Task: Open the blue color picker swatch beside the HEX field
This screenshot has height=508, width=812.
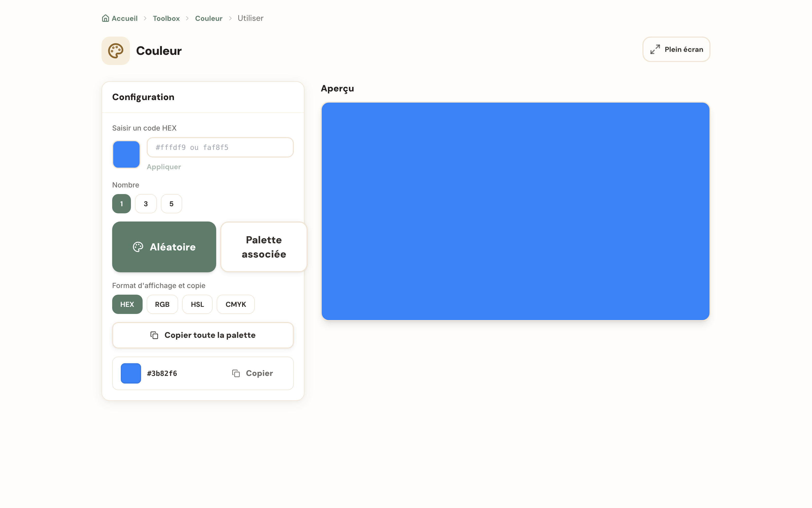Action: pos(126,154)
